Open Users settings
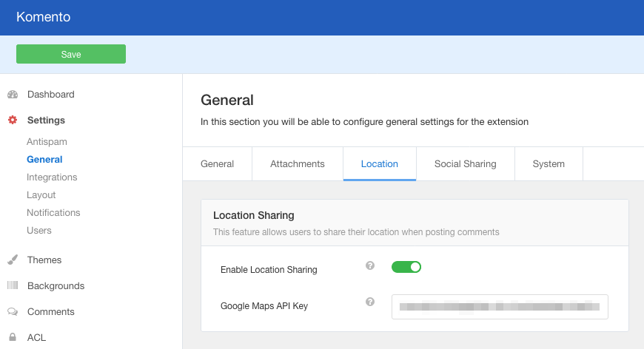The image size is (644, 349). [39, 231]
